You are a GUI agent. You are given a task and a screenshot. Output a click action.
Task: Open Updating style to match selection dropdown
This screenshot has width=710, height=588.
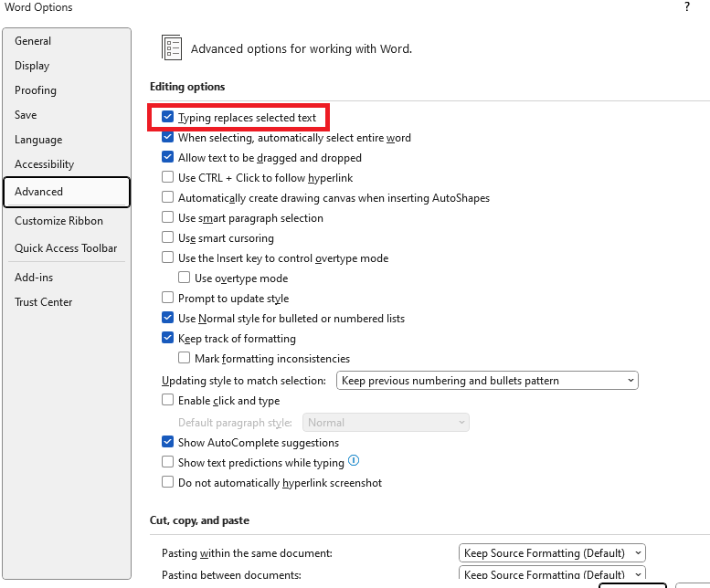(487, 381)
